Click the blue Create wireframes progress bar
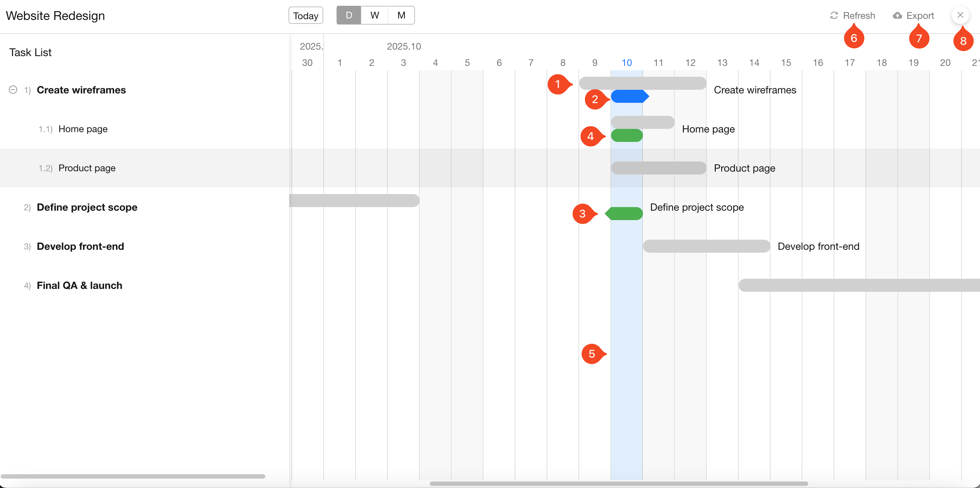Viewport: 980px width, 488px height. click(x=628, y=97)
